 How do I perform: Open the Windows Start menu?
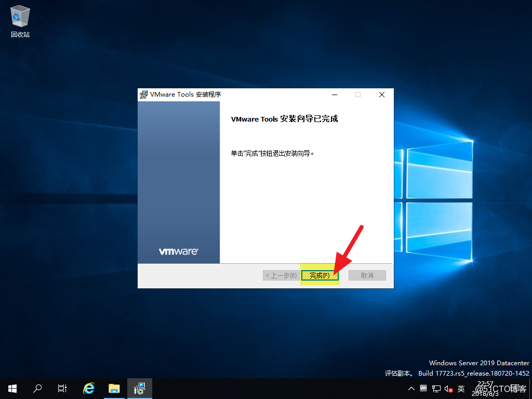12,389
